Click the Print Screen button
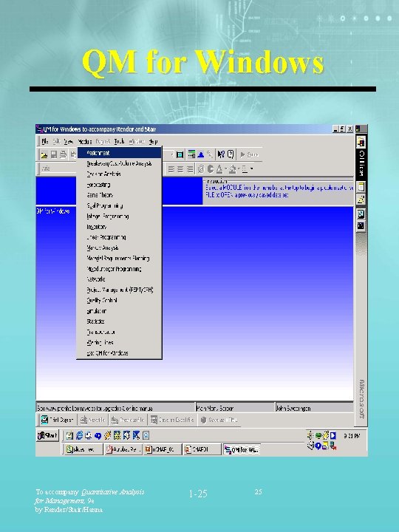This screenshot has width=399, height=532. click(57, 420)
